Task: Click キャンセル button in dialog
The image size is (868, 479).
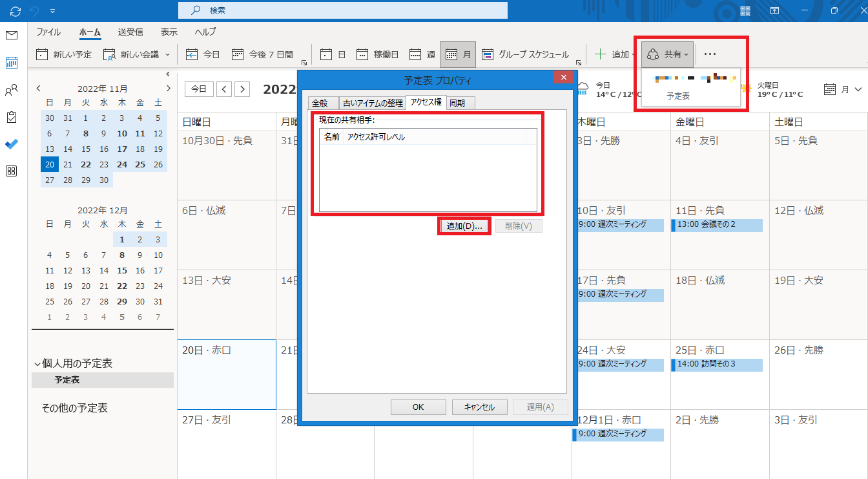Action: (479, 407)
